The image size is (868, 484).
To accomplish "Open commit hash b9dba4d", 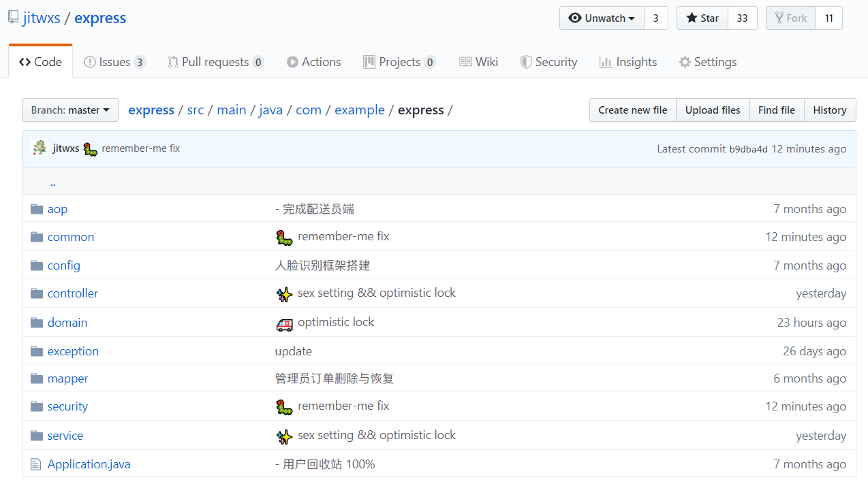I will 749,149.
